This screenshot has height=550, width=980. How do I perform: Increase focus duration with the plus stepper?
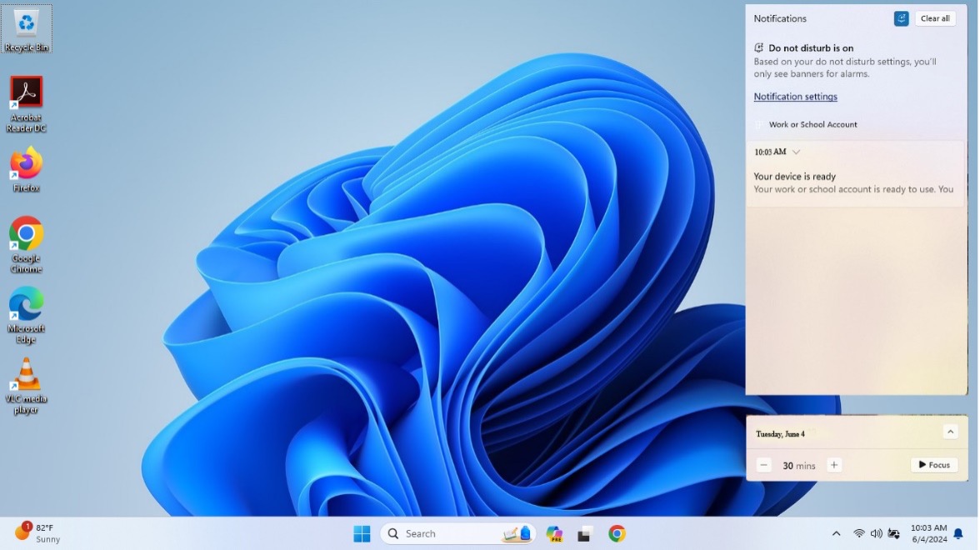(834, 465)
